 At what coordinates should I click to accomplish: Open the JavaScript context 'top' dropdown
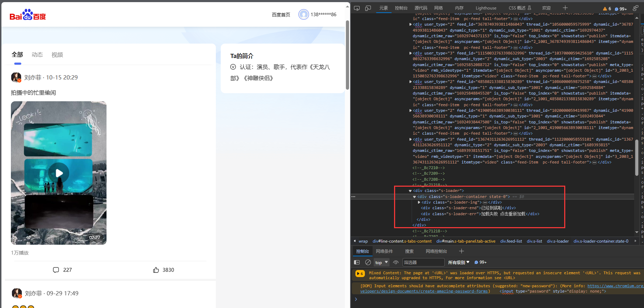click(381, 262)
